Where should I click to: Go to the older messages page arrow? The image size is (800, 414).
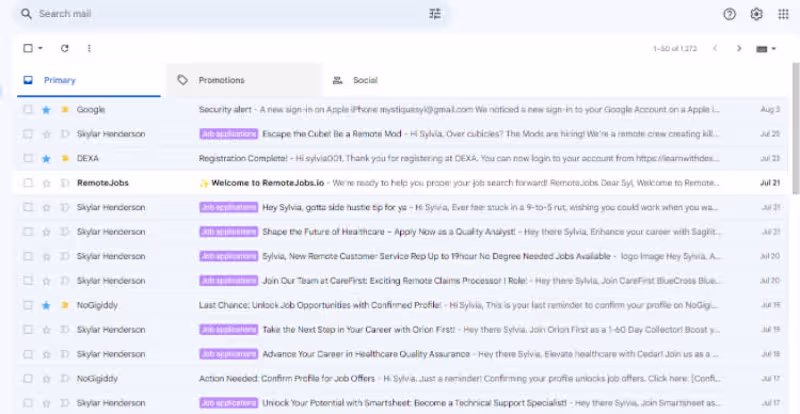point(739,48)
